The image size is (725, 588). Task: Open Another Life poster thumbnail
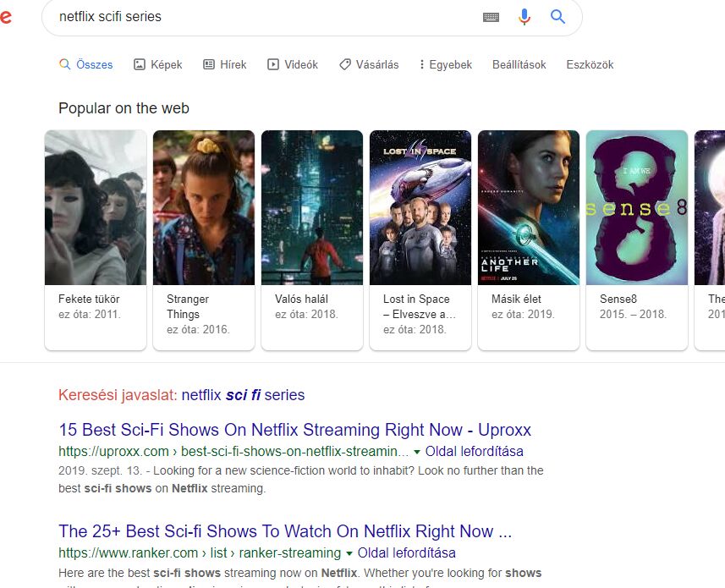(529, 207)
